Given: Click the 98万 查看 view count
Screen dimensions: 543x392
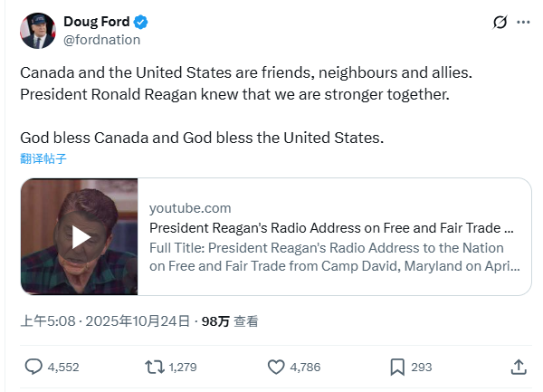Looking at the screenshot, I should coord(229,320).
